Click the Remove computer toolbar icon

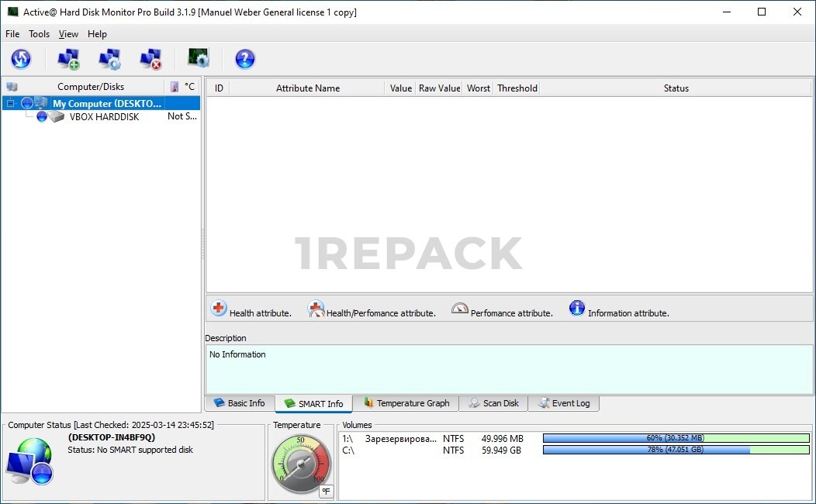(x=150, y=59)
